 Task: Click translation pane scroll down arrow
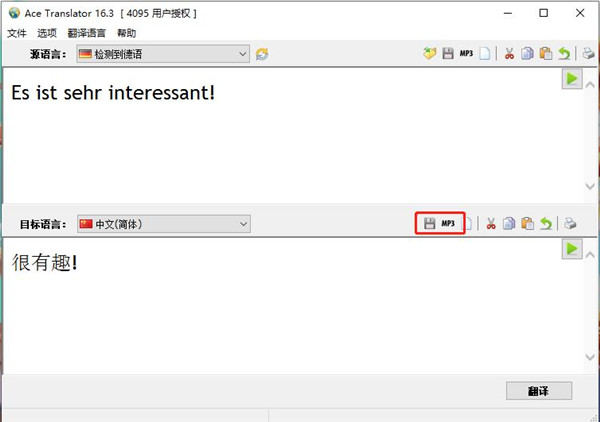(x=590, y=357)
